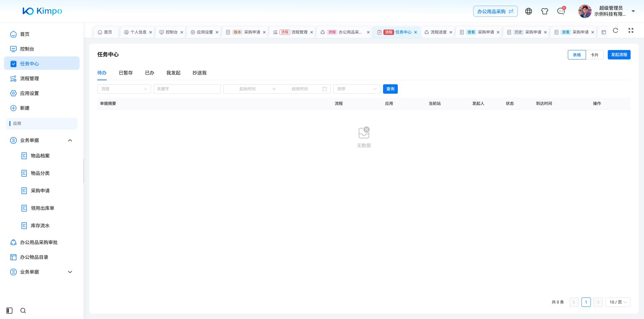Open 首页 in the sidebar
The width and height of the screenshot is (644, 319).
click(42, 34)
